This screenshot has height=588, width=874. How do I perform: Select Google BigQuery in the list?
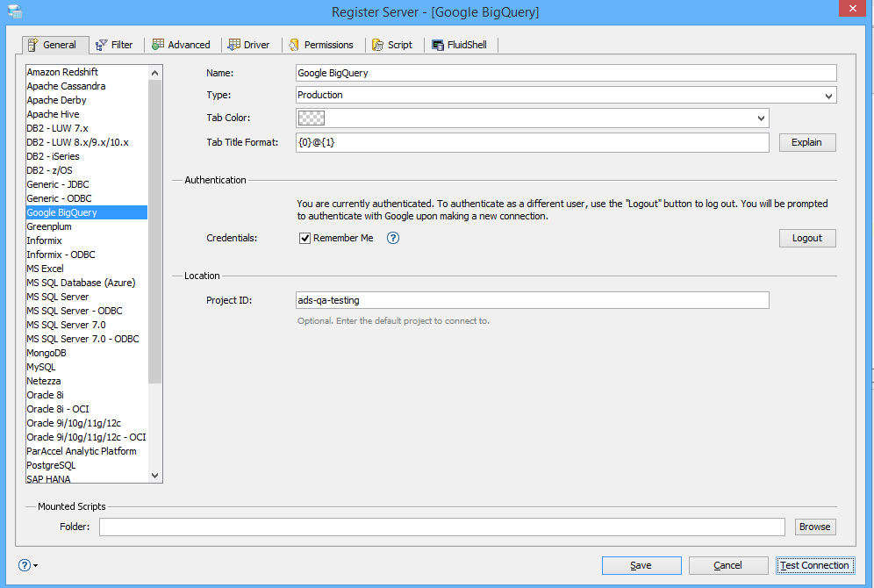87,212
